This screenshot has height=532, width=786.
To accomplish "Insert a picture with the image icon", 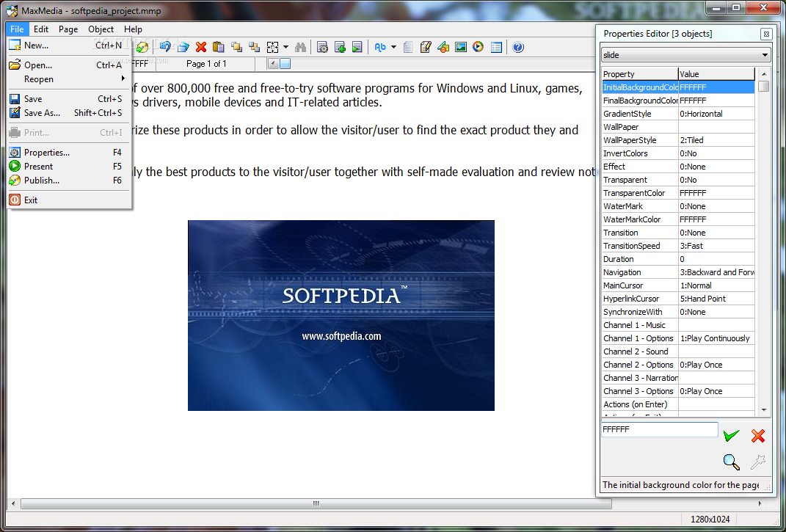I will tap(461, 47).
